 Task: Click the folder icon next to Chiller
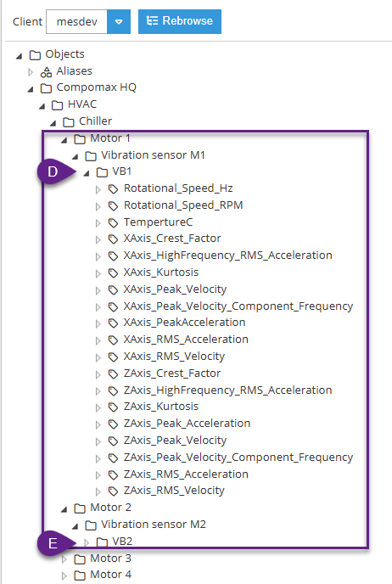69,121
